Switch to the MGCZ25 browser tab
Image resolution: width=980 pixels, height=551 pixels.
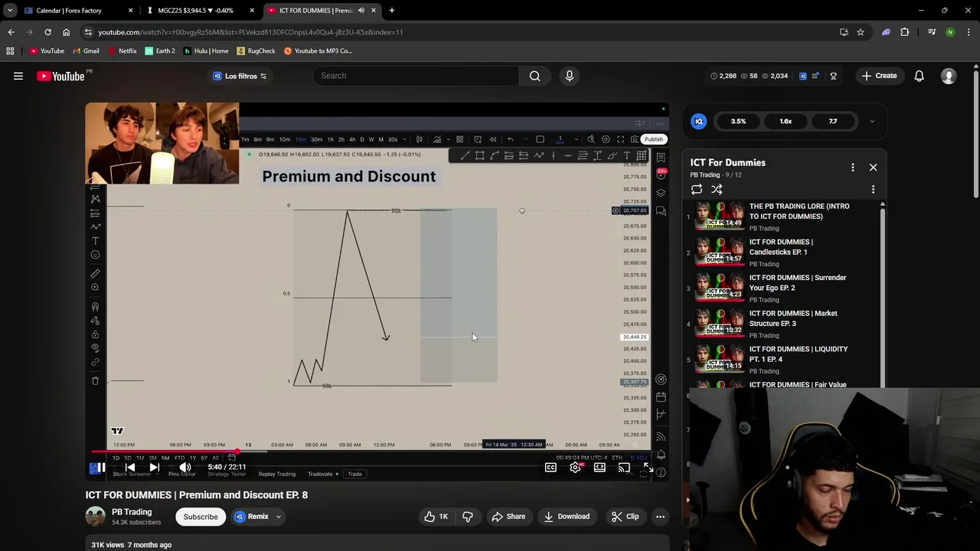pos(201,10)
